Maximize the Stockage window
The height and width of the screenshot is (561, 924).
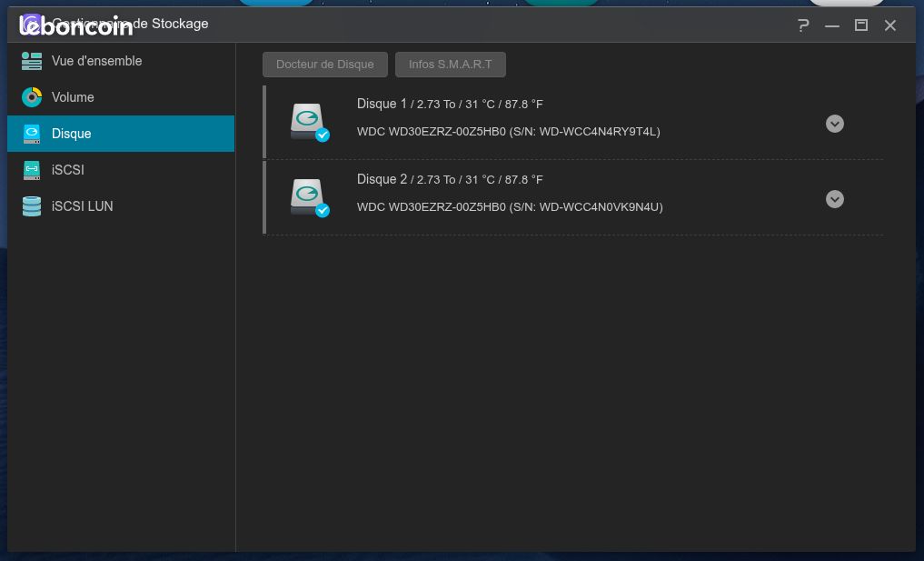(861, 25)
